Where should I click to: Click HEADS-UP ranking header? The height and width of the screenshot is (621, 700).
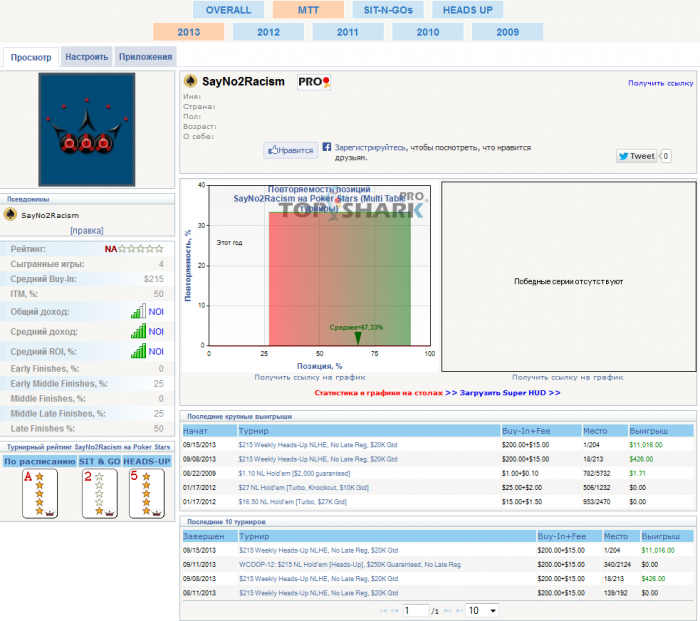pyautogui.click(x=147, y=461)
